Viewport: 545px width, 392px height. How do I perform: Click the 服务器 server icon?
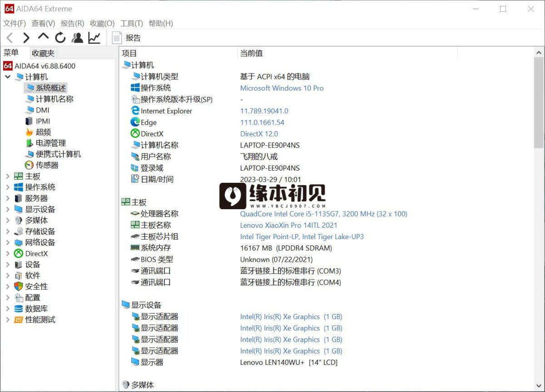click(18, 198)
